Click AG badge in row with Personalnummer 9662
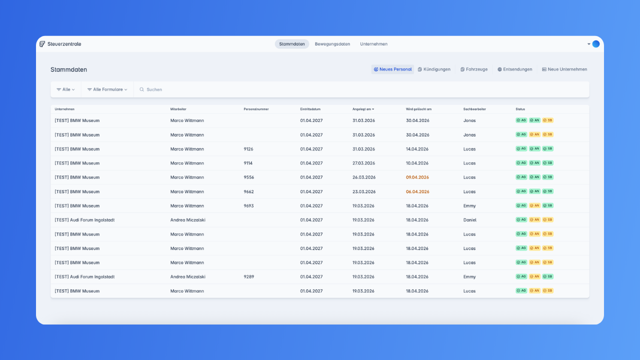This screenshot has height=360, width=640. click(x=521, y=191)
